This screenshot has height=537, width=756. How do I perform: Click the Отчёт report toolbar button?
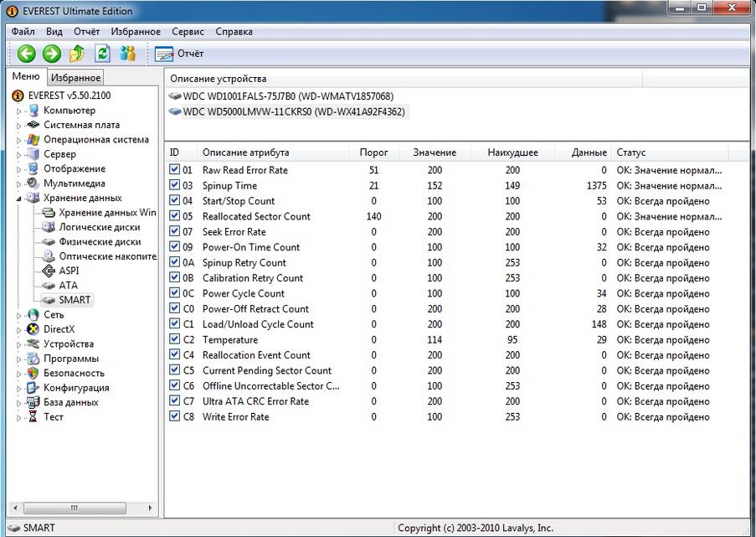[179, 54]
